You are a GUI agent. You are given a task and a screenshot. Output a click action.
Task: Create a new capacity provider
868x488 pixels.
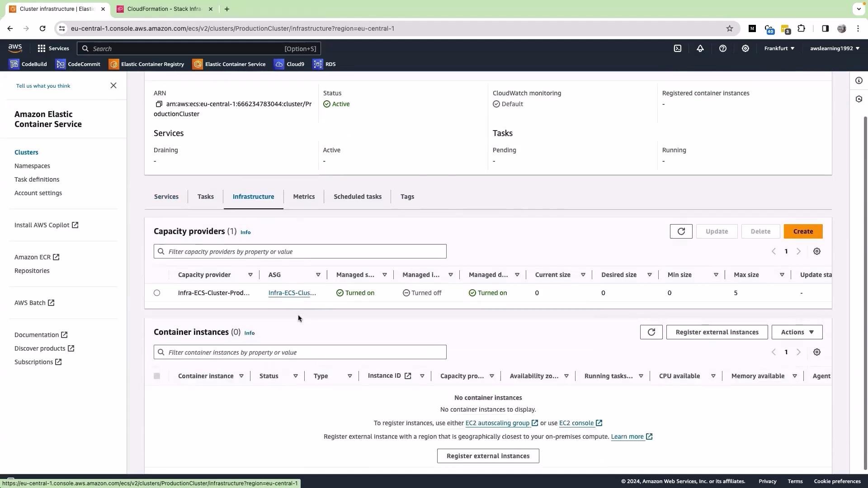tap(803, 231)
